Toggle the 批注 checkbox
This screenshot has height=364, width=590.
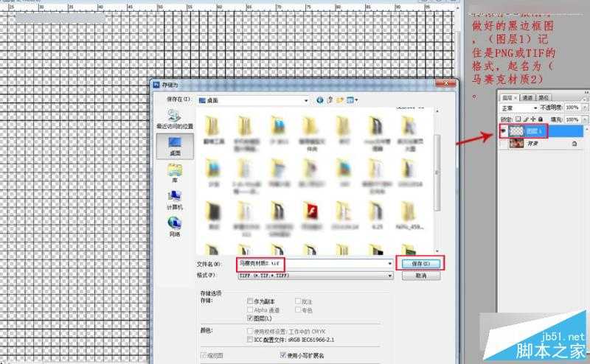[x=298, y=301]
